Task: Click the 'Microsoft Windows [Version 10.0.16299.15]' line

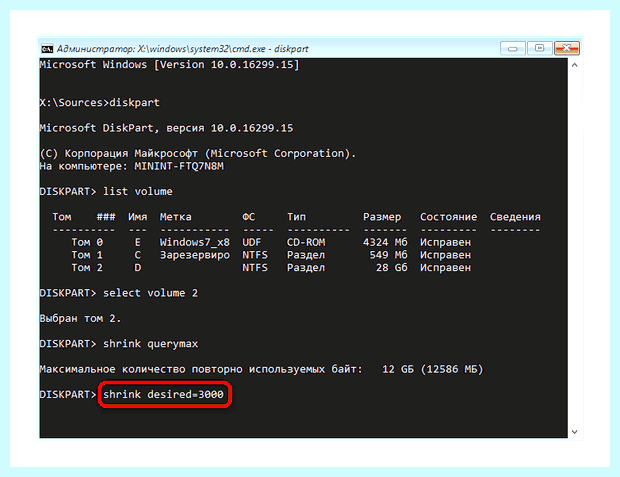Action: [x=169, y=64]
